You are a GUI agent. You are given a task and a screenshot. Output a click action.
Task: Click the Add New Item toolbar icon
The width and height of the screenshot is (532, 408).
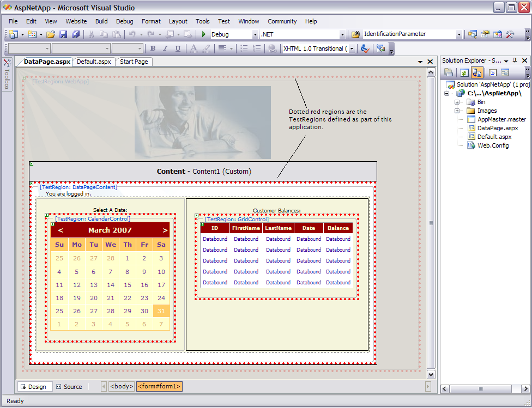(32, 34)
